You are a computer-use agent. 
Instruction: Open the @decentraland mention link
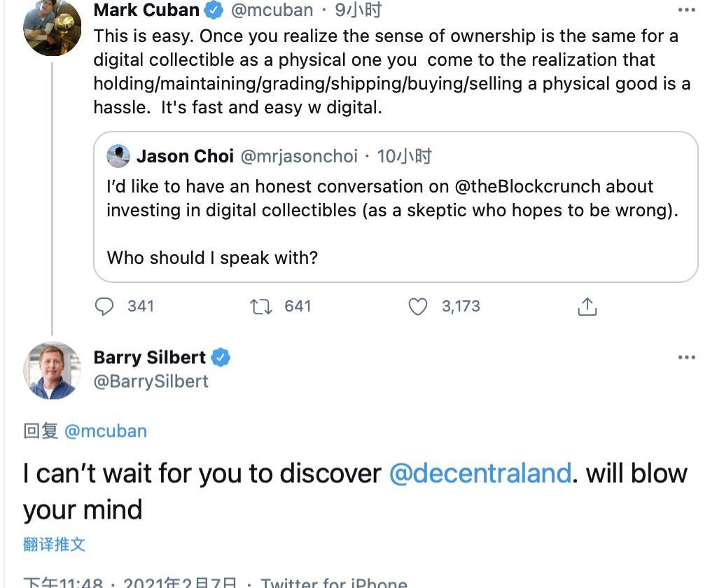pos(480,474)
